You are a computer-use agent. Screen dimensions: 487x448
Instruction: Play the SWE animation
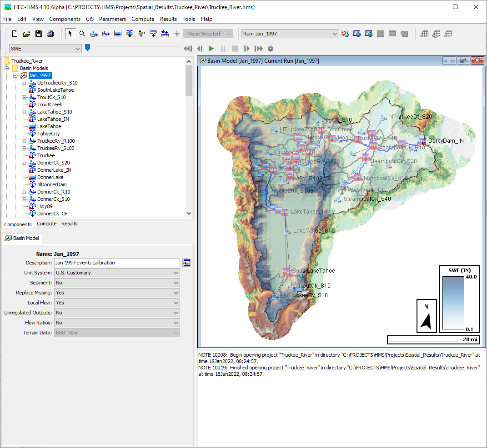point(211,49)
